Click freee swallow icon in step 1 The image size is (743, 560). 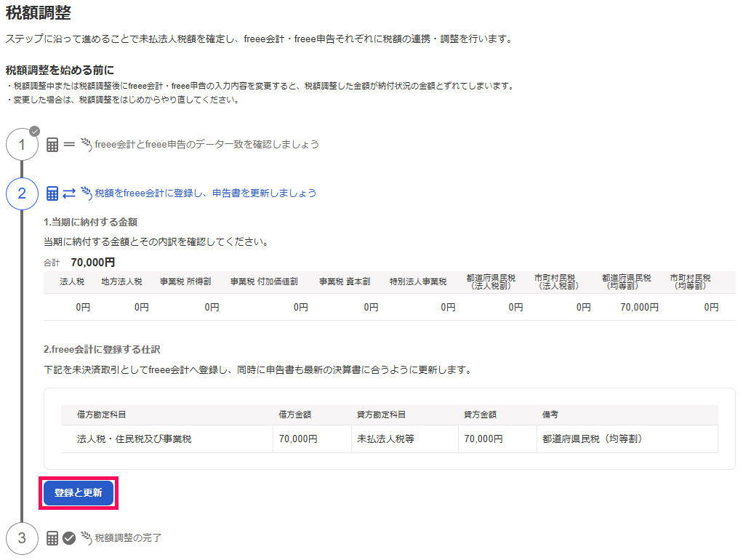pyautogui.click(x=87, y=144)
